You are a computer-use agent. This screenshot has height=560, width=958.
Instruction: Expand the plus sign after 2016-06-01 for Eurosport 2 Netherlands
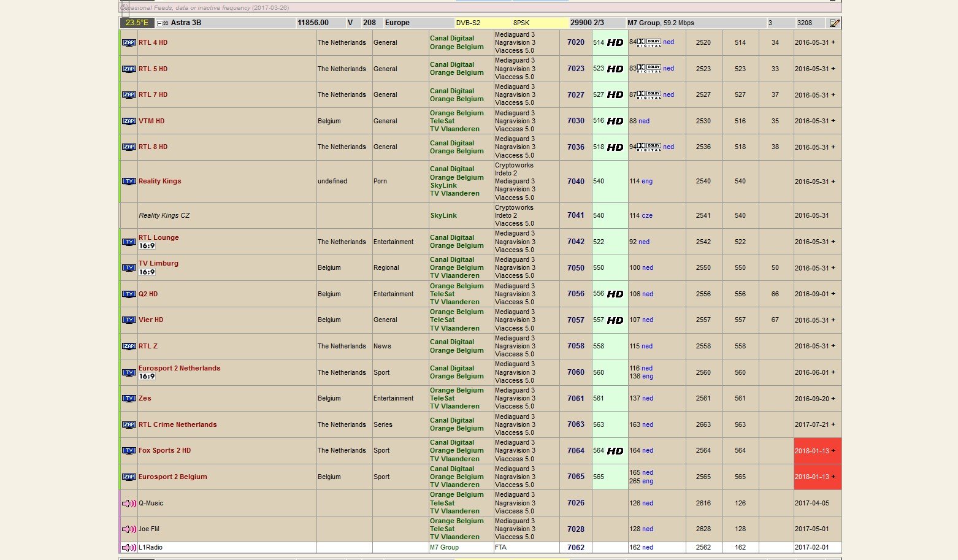point(833,372)
